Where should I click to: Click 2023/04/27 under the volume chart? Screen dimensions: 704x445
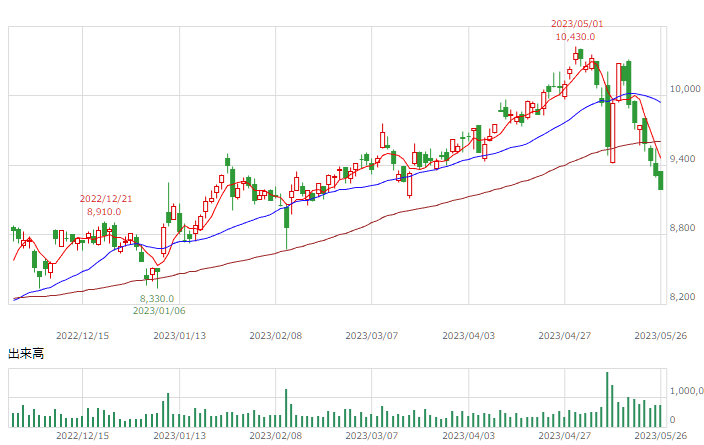click(x=565, y=436)
